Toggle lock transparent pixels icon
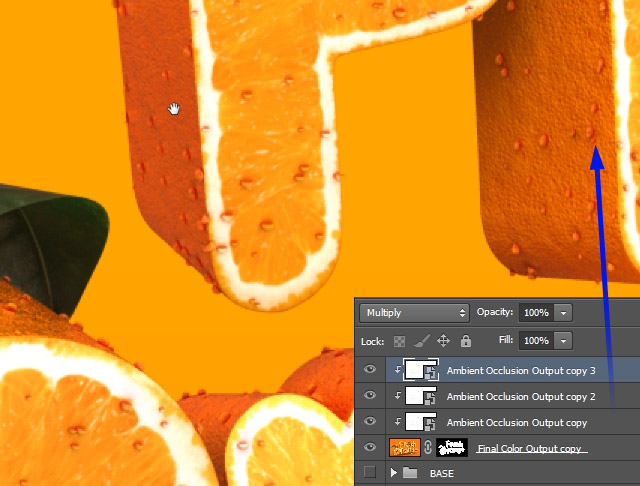 399,341
